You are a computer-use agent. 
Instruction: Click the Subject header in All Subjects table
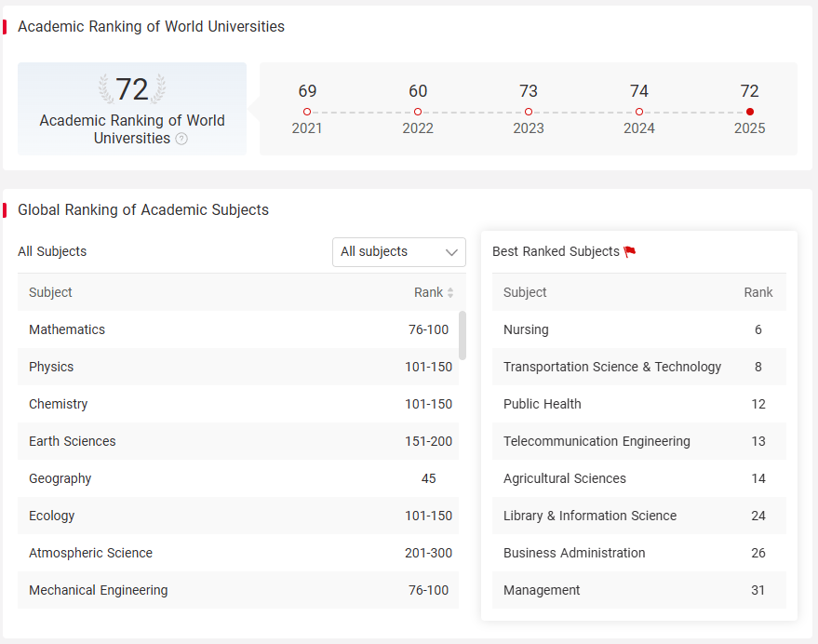click(50, 293)
